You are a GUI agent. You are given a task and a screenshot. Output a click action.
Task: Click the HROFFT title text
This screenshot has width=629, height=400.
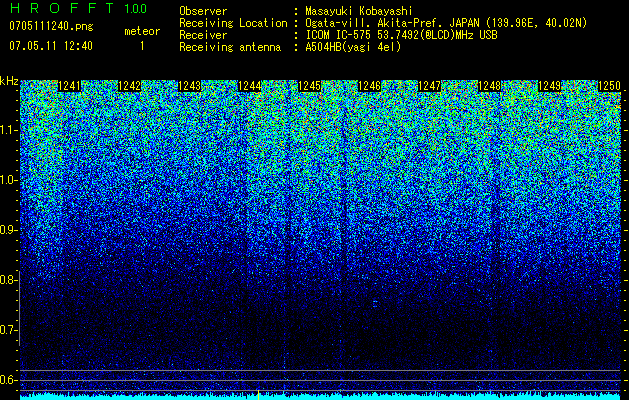click(x=62, y=8)
